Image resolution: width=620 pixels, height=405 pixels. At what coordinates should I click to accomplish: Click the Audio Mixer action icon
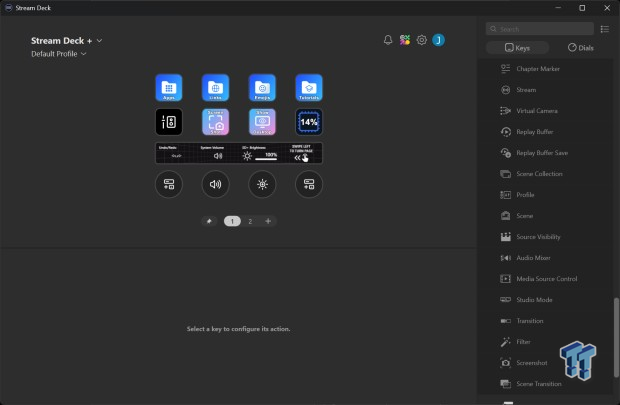coord(505,258)
